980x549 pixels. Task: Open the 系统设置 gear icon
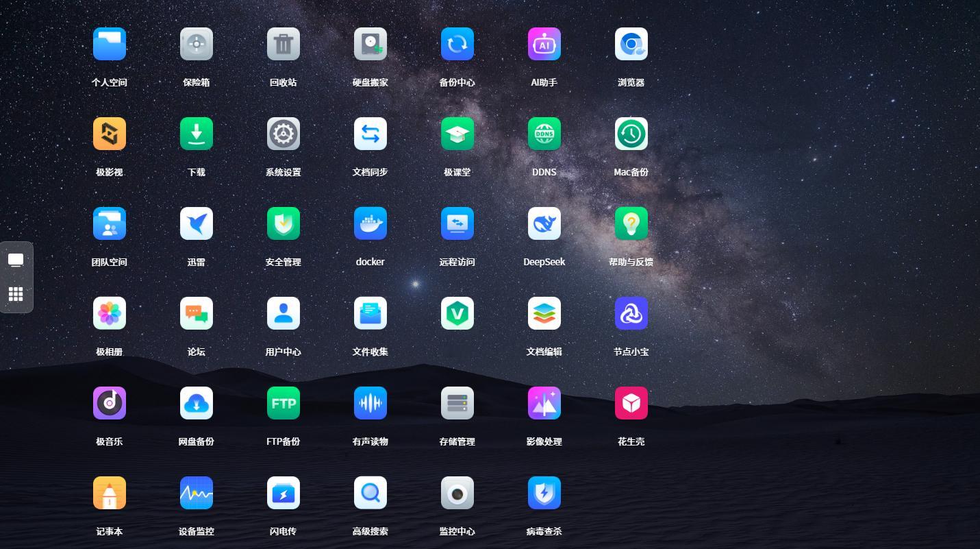(284, 134)
